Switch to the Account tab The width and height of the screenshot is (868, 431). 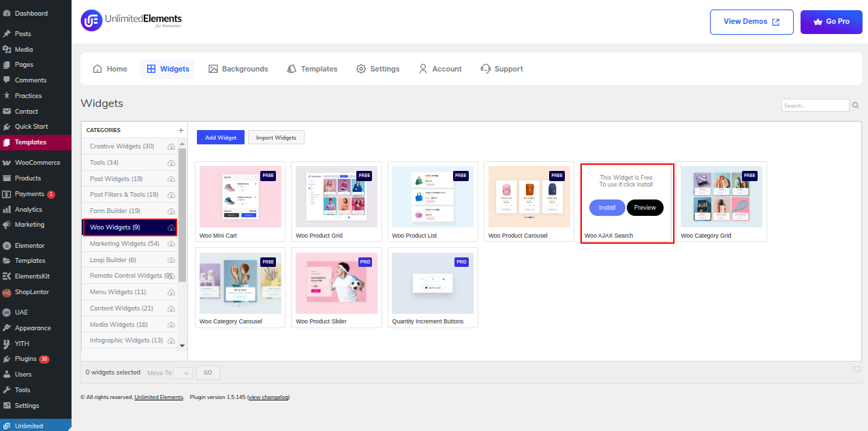tap(440, 69)
